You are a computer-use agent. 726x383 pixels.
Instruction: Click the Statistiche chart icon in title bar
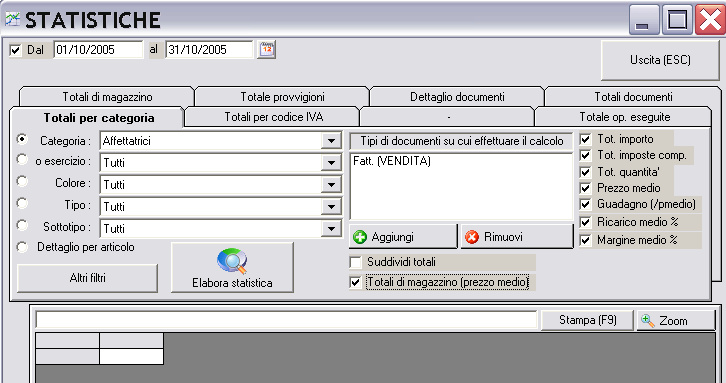(x=13, y=19)
